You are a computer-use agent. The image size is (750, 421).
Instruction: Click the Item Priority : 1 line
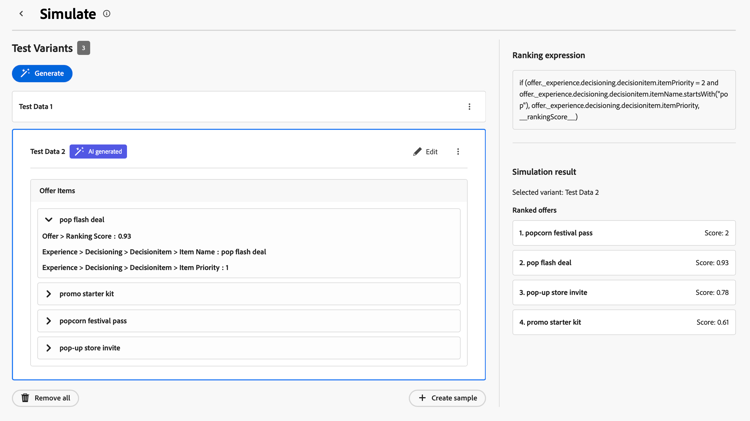135,267
